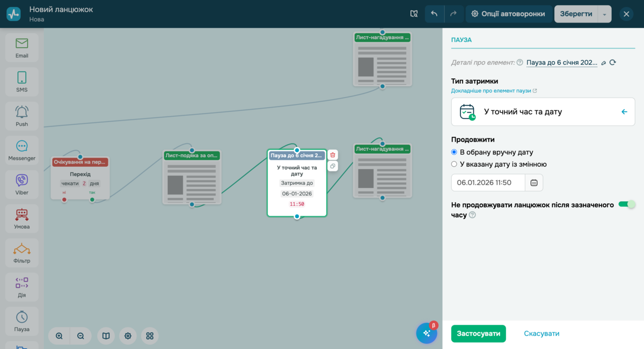The width and height of the screenshot is (644, 349).
Task: Click the grid layout icon in bottom toolbar
Action: click(x=150, y=336)
